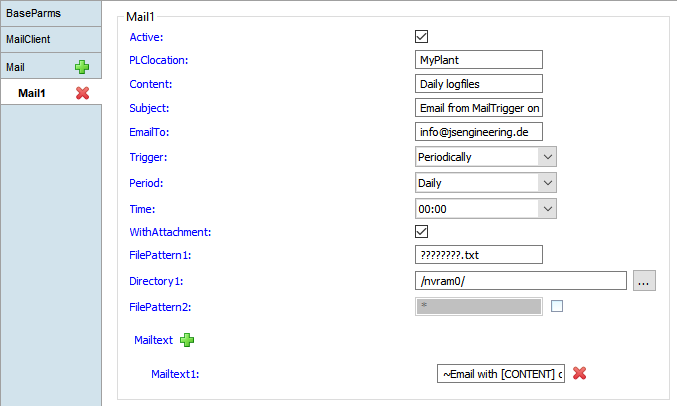The height and width of the screenshot is (406, 677).
Task: Open the Time dropdown showing 00:00
Action: 486,208
